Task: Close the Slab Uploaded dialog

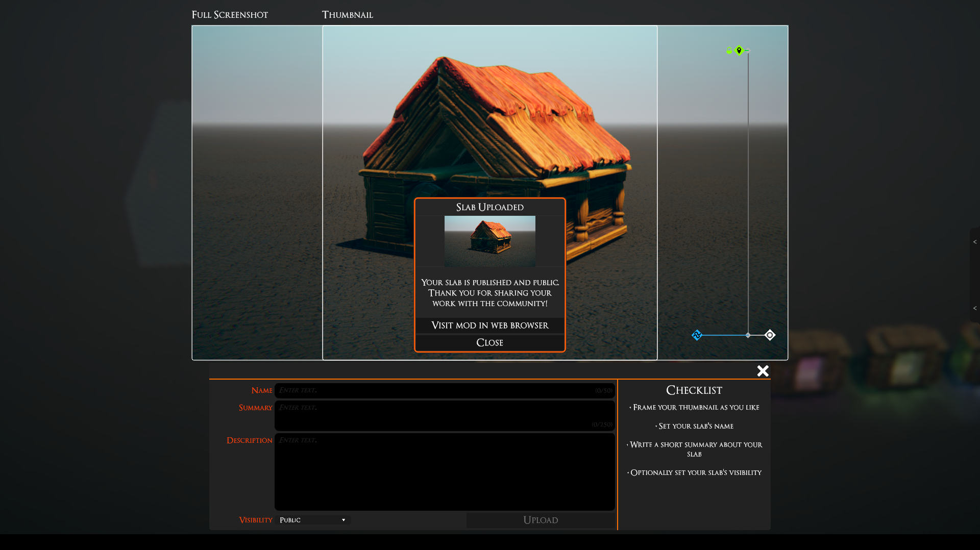Action: (x=489, y=343)
